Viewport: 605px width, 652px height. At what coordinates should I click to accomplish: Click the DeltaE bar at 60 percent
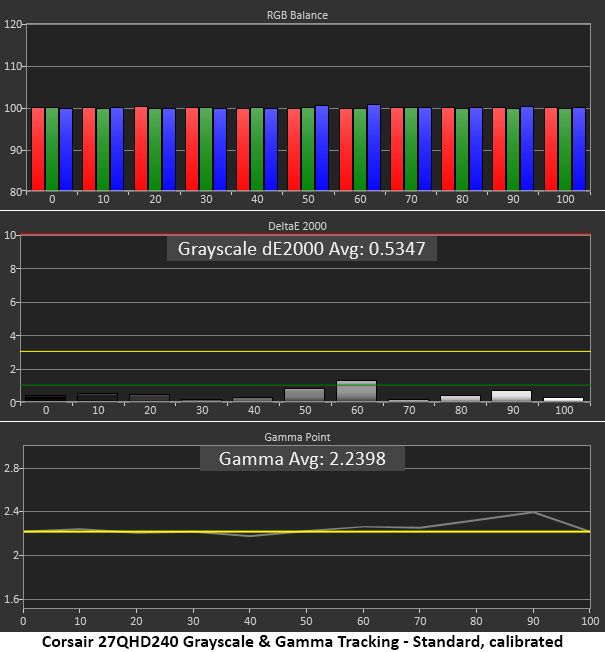point(356,391)
